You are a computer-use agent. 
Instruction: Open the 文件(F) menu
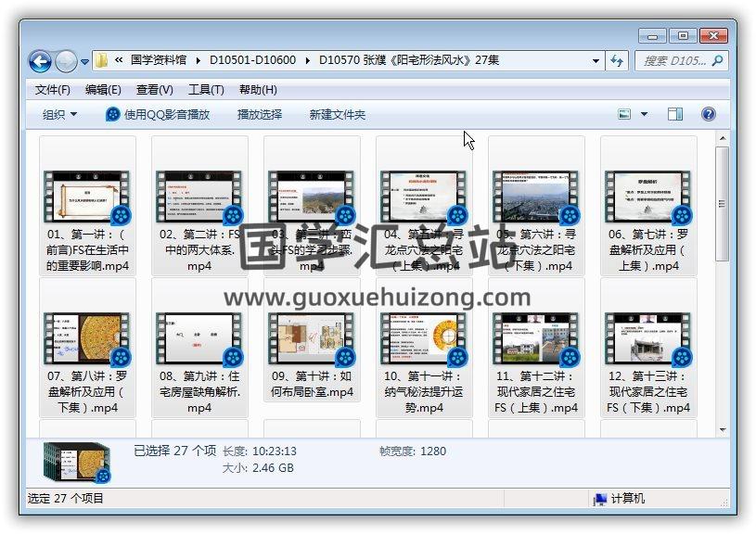(x=53, y=90)
